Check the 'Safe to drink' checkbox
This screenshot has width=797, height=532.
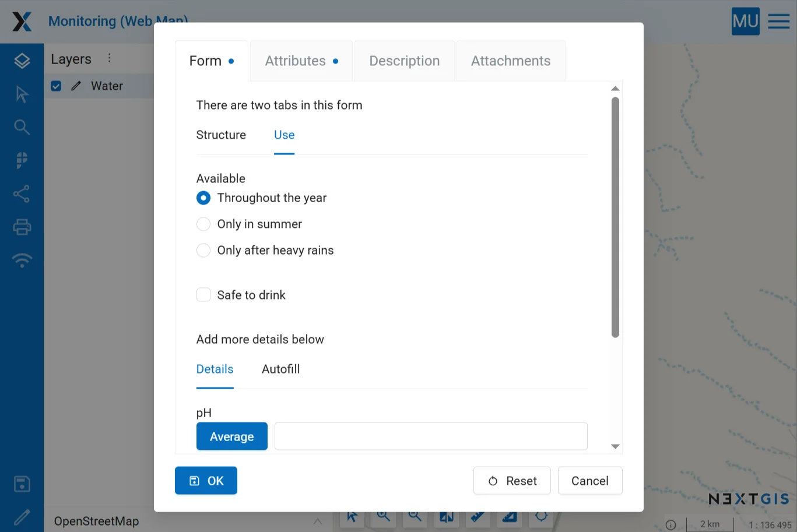click(x=203, y=295)
